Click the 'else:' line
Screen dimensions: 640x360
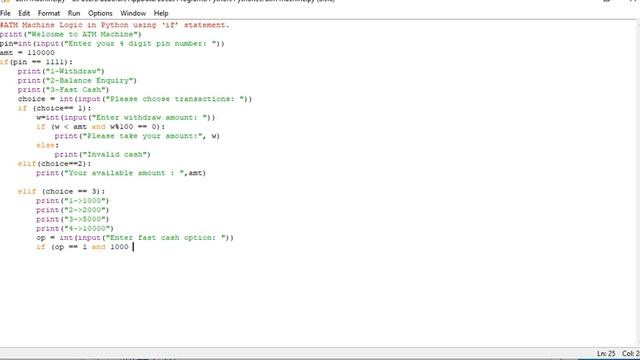(47, 145)
